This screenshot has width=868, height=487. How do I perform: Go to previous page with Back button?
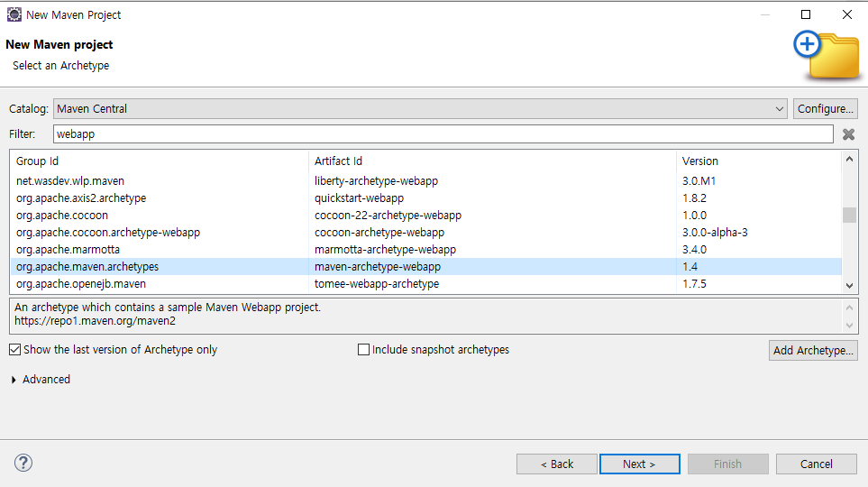click(x=557, y=464)
